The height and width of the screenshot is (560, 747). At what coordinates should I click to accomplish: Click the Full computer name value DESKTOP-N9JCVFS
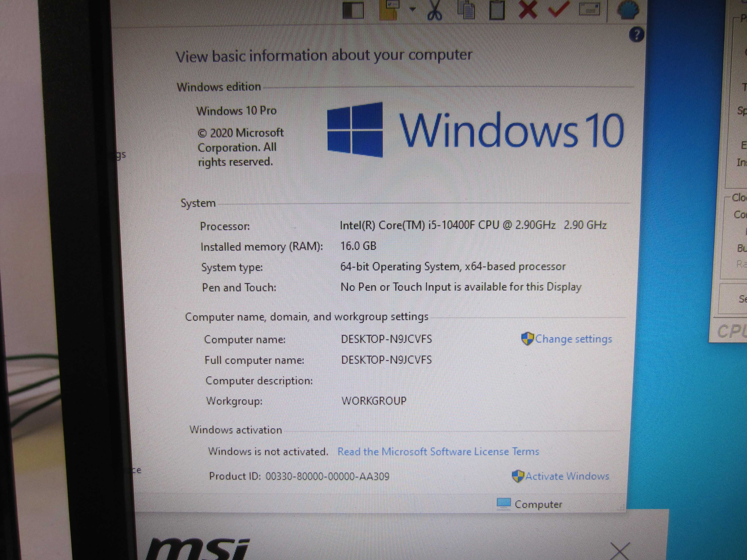tap(386, 360)
